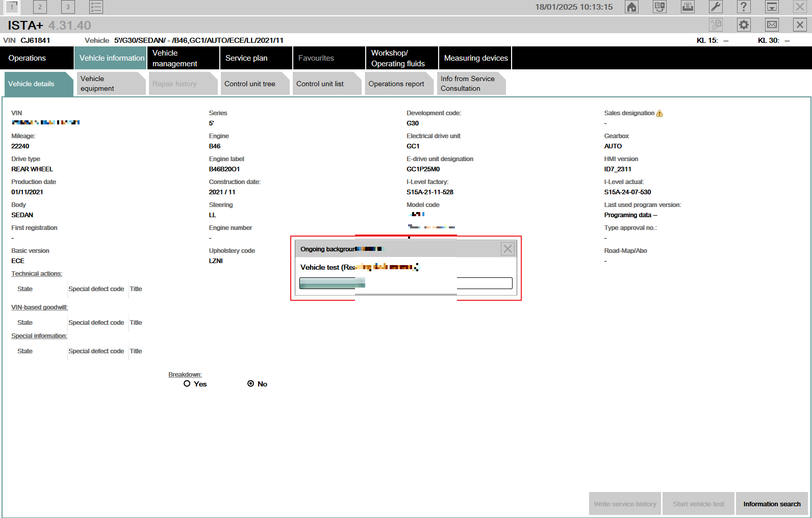The height and width of the screenshot is (518, 812).
Task: Switch to session window 2
Action: [40, 7]
